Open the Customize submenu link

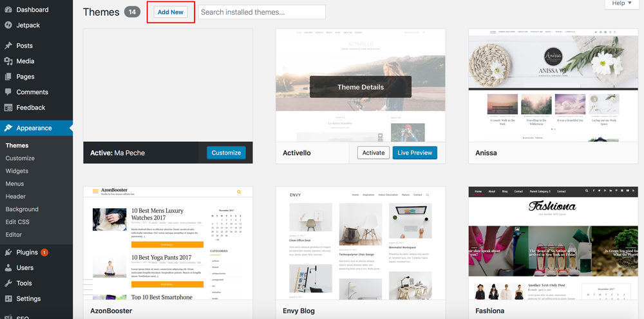coord(20,159)
